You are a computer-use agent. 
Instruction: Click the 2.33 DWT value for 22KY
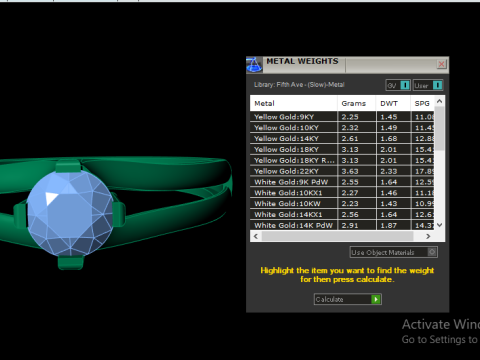coord(389,171)
